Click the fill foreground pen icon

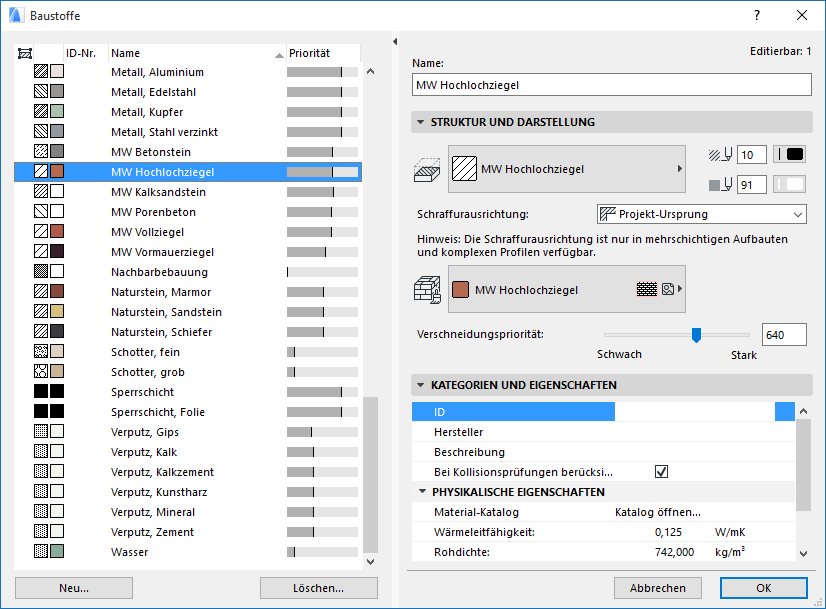pos(721,155)
